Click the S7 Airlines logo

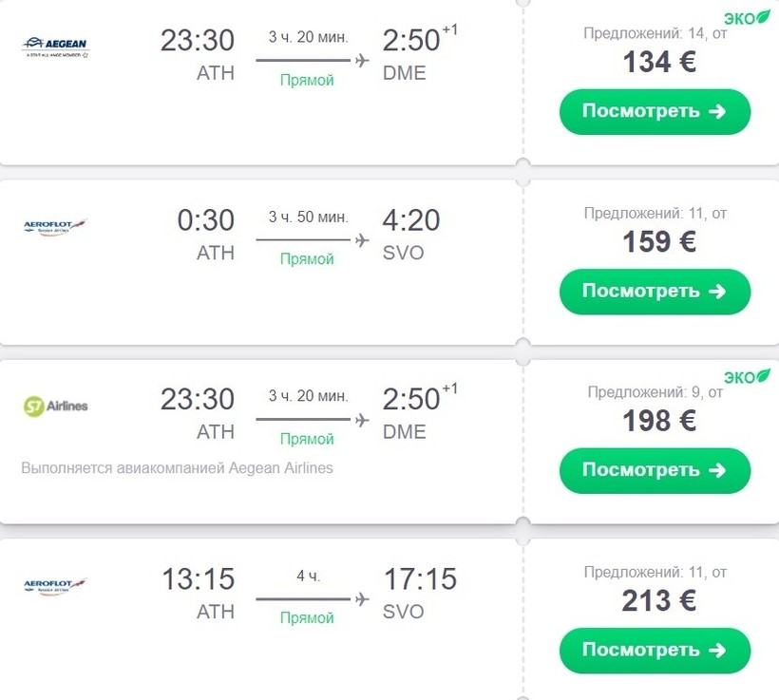tap(55, 406)
